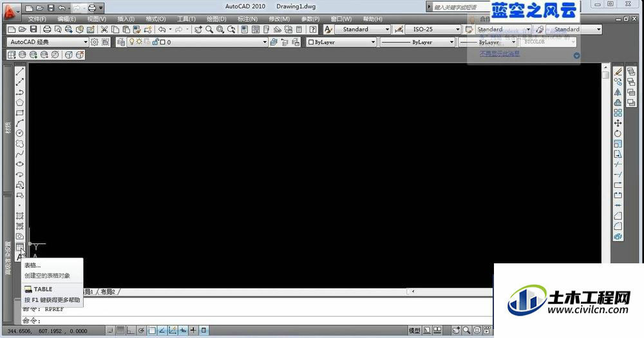
Task: Toggle Object Snap in status bar
Action: tap(152, 330)
